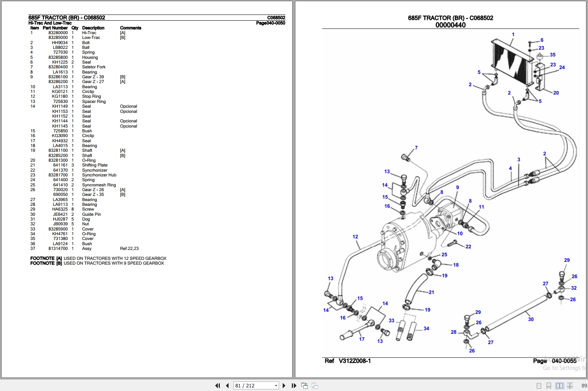588x391 pixels.
Task: Click part number KH1149
Action: [60, 106]
